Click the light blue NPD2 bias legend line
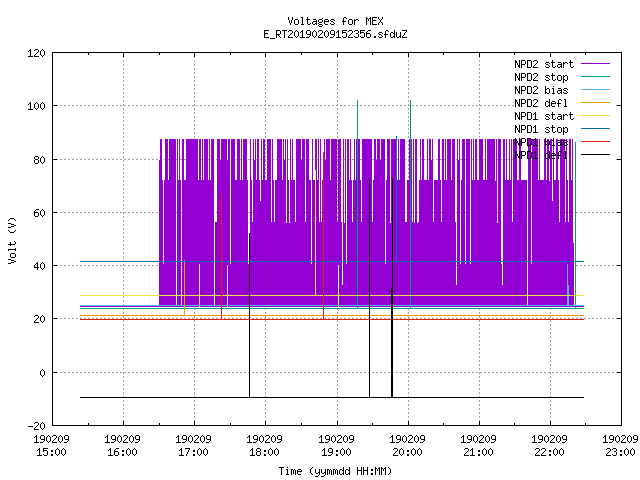640x480 pixels. coord(595,89)
